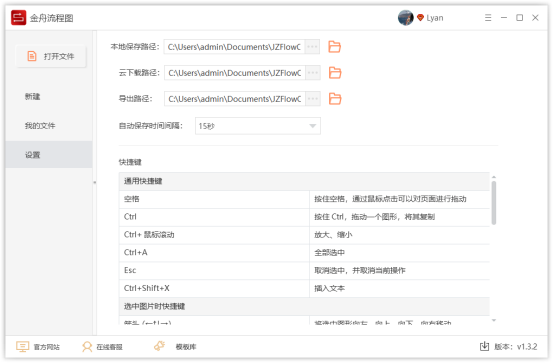Click the 本地保存路径 input field

(x=234, y=47)
